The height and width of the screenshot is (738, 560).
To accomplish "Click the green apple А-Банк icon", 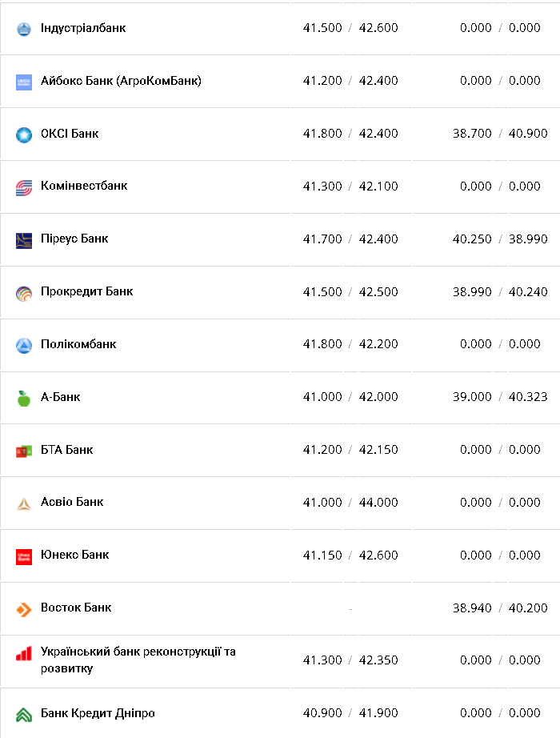I will [24, 398].
